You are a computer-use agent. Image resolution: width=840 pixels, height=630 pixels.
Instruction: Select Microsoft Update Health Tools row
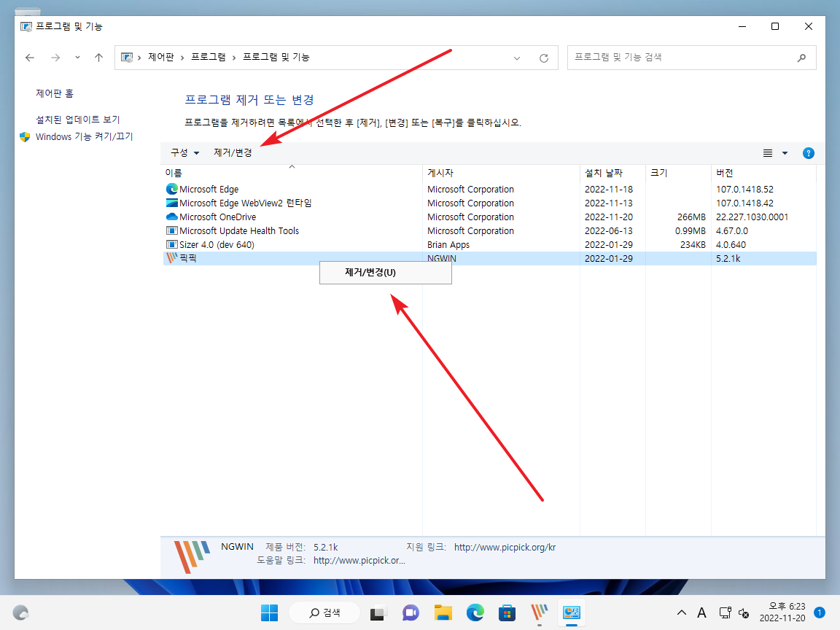pyautogui.click(x=489, y=231)
